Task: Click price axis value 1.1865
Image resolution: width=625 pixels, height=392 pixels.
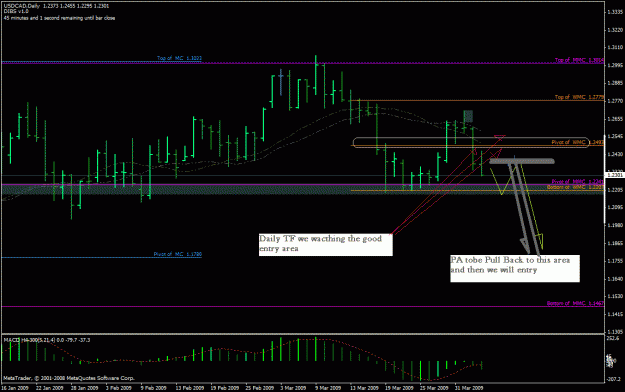Action: [x=615, y=243]
